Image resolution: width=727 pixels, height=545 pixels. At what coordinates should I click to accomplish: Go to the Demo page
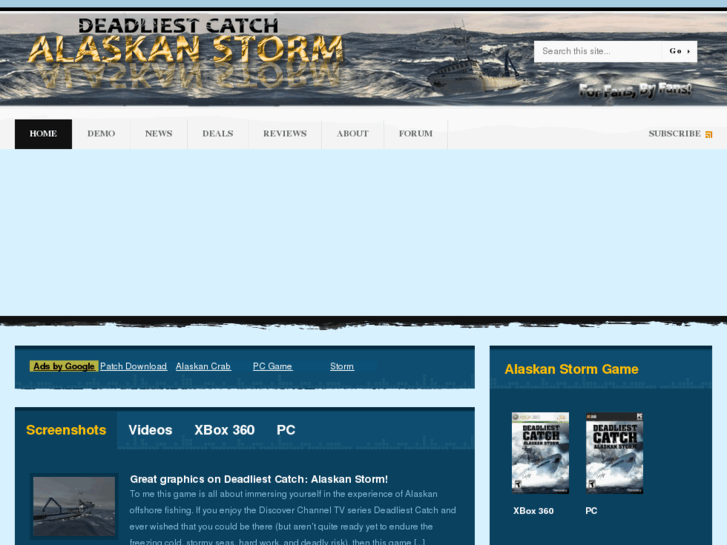point(101,134)
